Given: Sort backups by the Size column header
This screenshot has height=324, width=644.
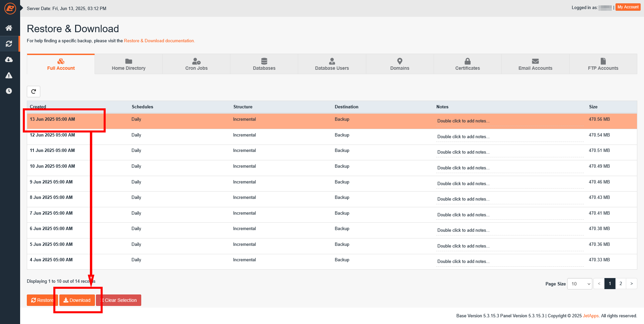Looking at the screenshot, I should (593, 107).
